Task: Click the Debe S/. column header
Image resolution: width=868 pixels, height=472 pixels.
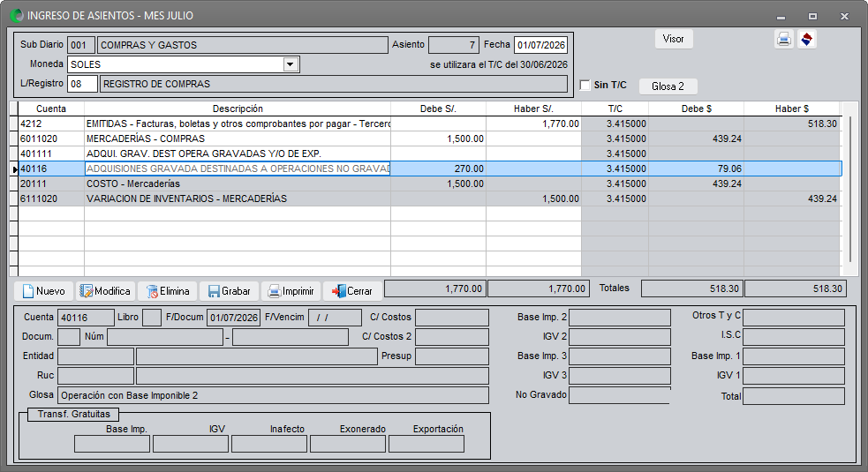Action: [x=439, y=109]
